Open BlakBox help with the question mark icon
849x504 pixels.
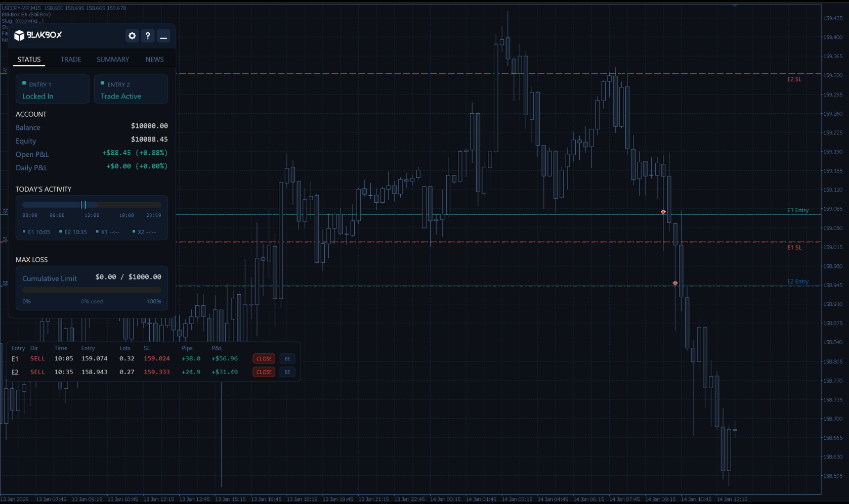tap(148, 36)
